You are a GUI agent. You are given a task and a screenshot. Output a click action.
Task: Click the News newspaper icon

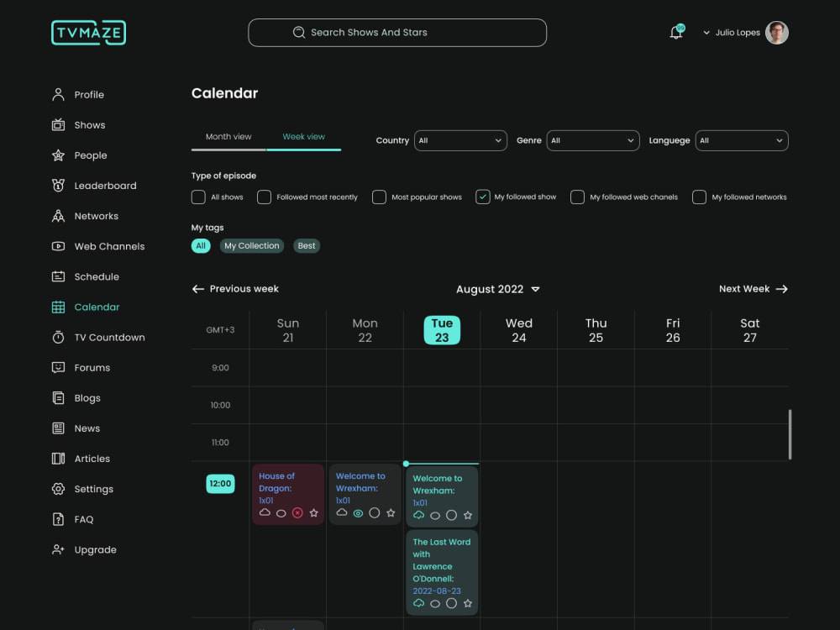[x=59, y=428]
